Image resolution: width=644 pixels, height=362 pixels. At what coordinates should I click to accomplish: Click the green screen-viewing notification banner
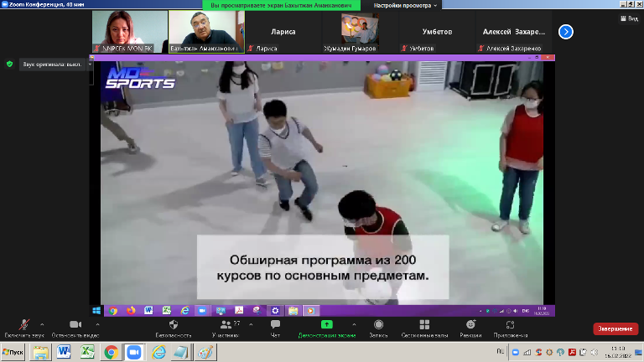(x=282, y=5)
